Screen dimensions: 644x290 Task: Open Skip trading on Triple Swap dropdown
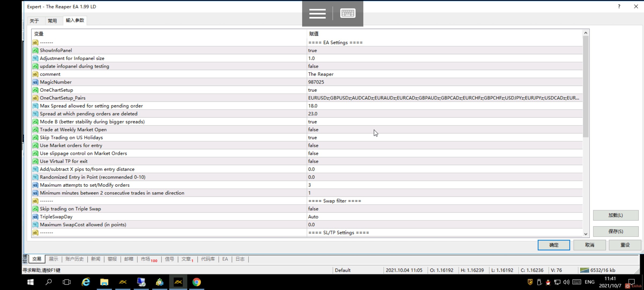click(x=313, y=209)
